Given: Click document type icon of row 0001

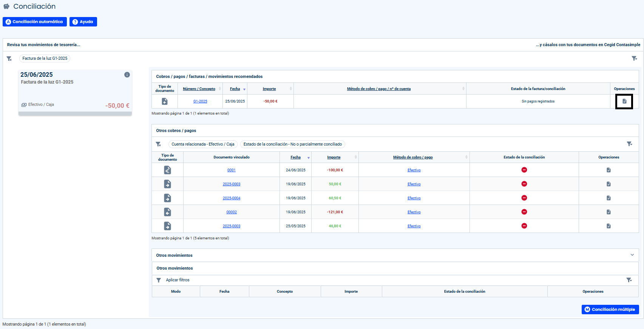Looking at the screenshot, I should tap(167, 170).
